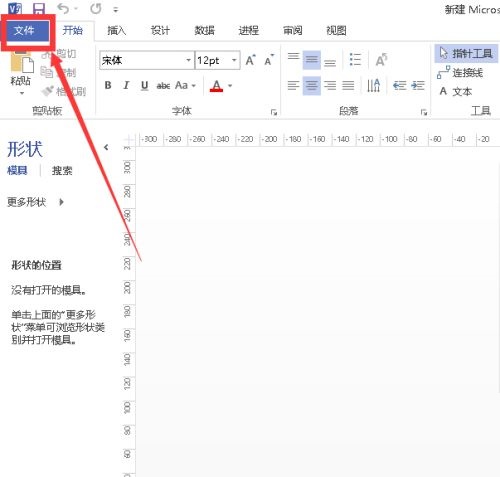Collapse the 形状 shapes pane
The width and height of the screenshot is (500, 477).
[106, 147]
